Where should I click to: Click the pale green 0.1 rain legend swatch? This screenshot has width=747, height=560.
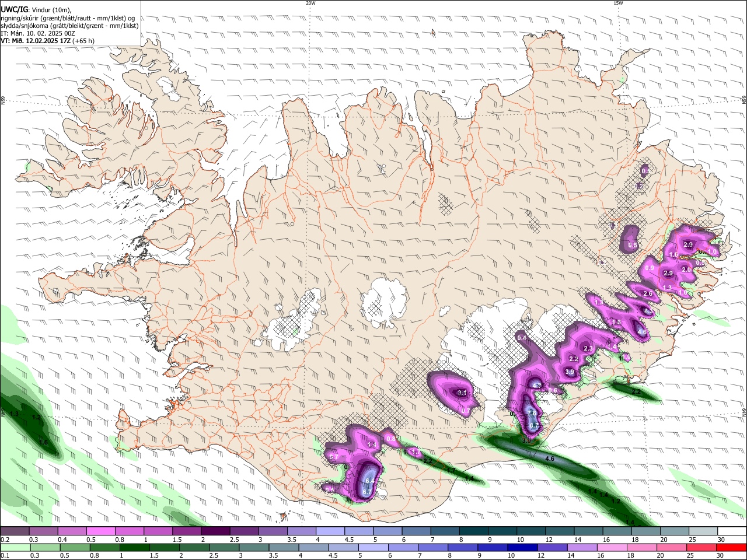(15, 547)
